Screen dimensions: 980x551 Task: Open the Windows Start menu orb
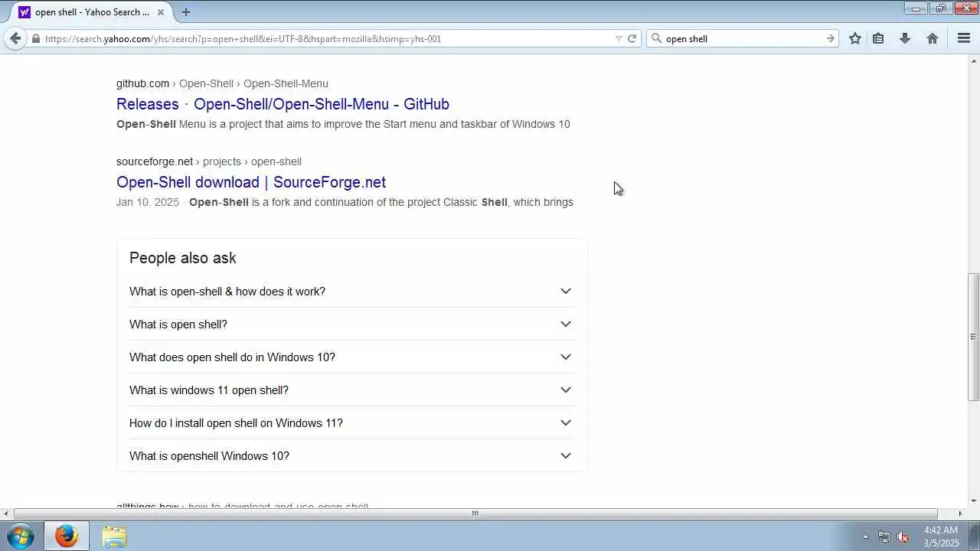[x=21, y=536]
